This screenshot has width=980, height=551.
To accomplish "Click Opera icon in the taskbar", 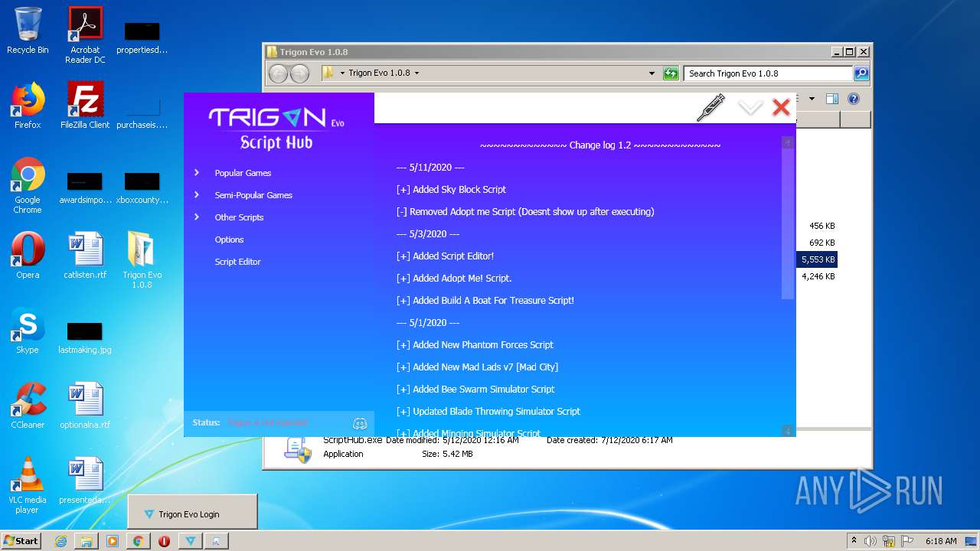I will pyautogui.click(x=164, y=541).
